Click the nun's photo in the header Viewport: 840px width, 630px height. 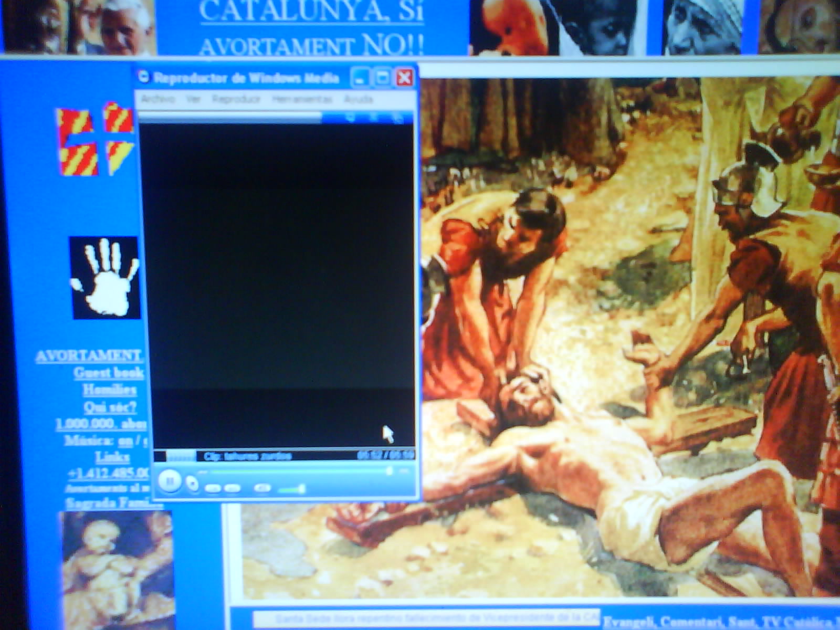pos(702,26)
